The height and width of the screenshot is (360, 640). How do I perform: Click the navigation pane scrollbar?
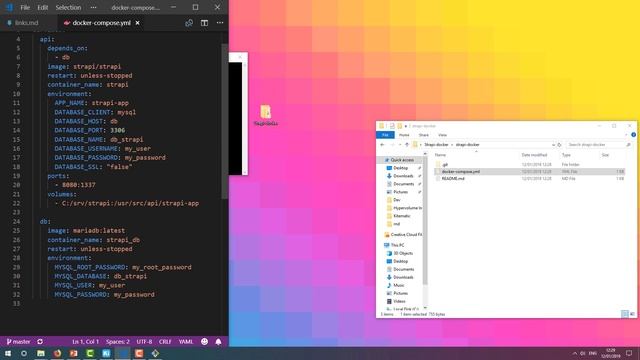click(425, 222)
